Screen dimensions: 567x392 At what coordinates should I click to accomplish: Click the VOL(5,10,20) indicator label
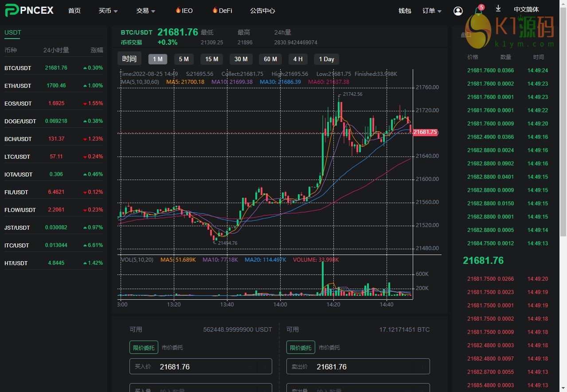coord(137,259)
